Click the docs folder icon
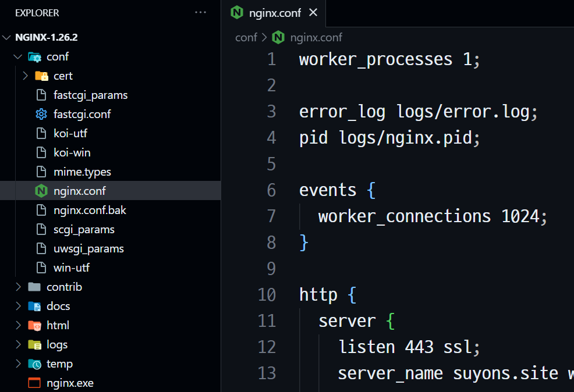The image size is (574, 392). point(34,306)
